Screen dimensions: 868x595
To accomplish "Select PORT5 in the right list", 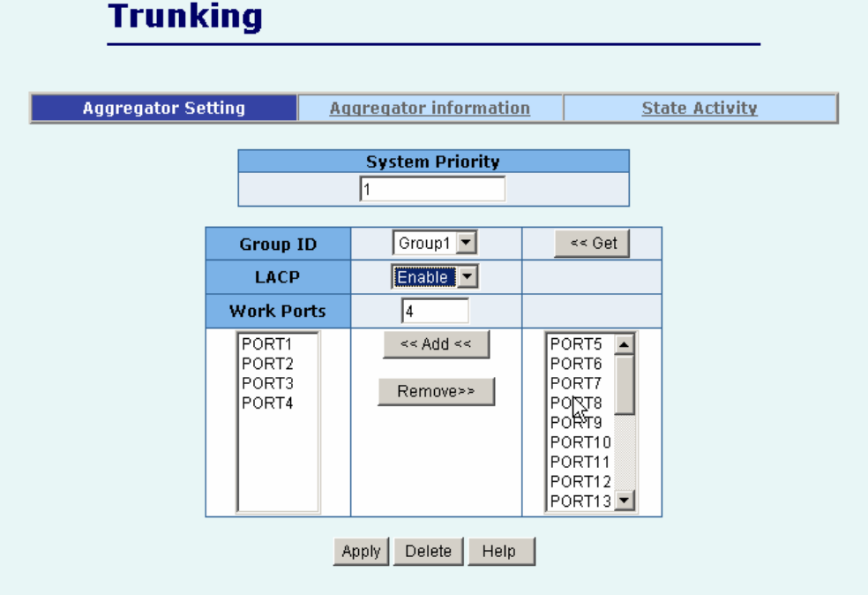I will [x=576, y=344].
